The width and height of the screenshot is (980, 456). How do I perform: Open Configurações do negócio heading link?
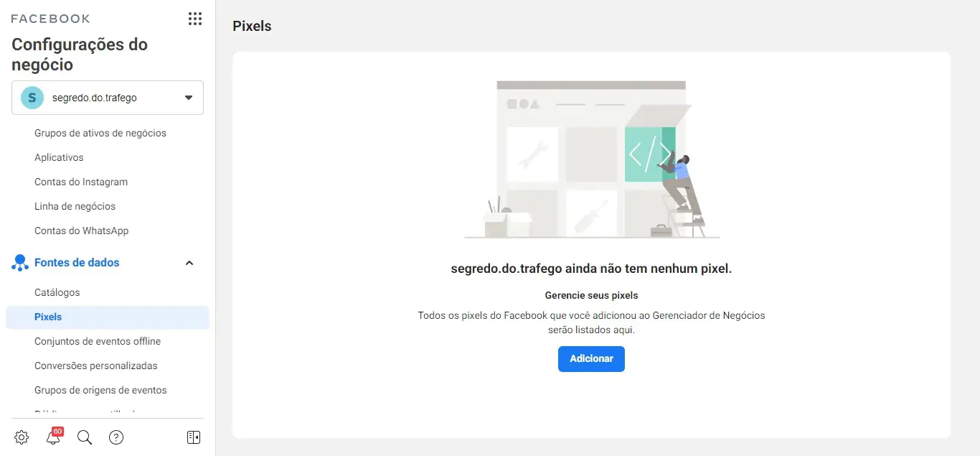coord(79,54)
